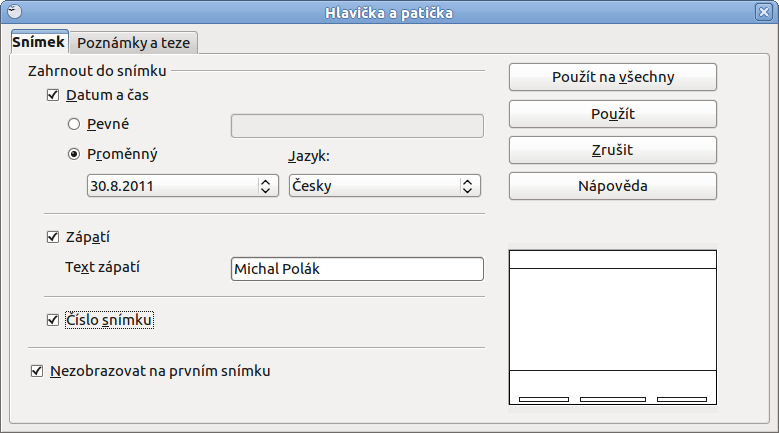
Task: Open help with Nápověda button
Action: pyautogui.click(x=613, y=186)
